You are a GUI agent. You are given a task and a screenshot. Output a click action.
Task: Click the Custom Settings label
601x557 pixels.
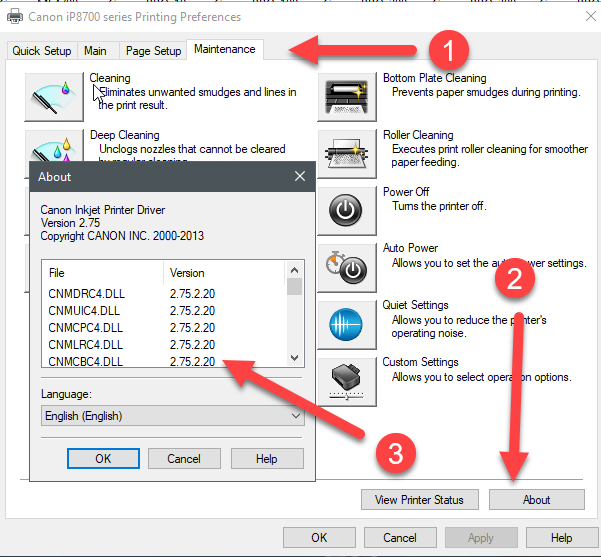point(420,362)
